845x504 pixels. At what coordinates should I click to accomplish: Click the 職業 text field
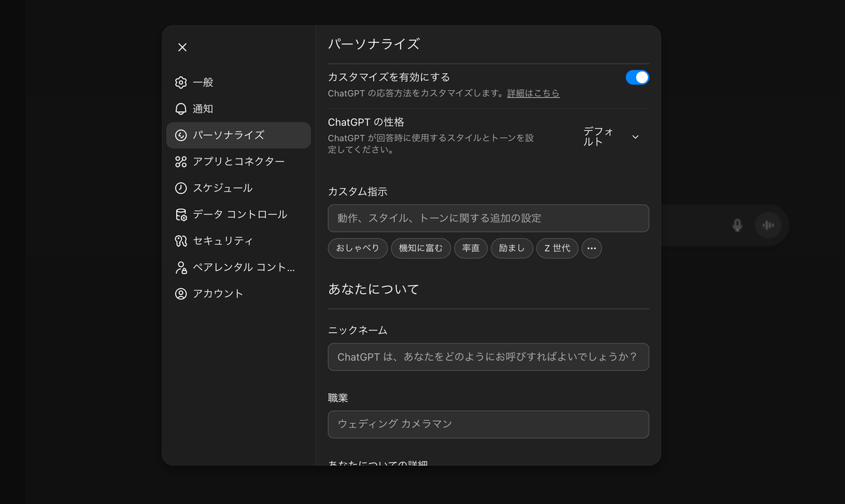pyautogui.click(x=488, y=424)
